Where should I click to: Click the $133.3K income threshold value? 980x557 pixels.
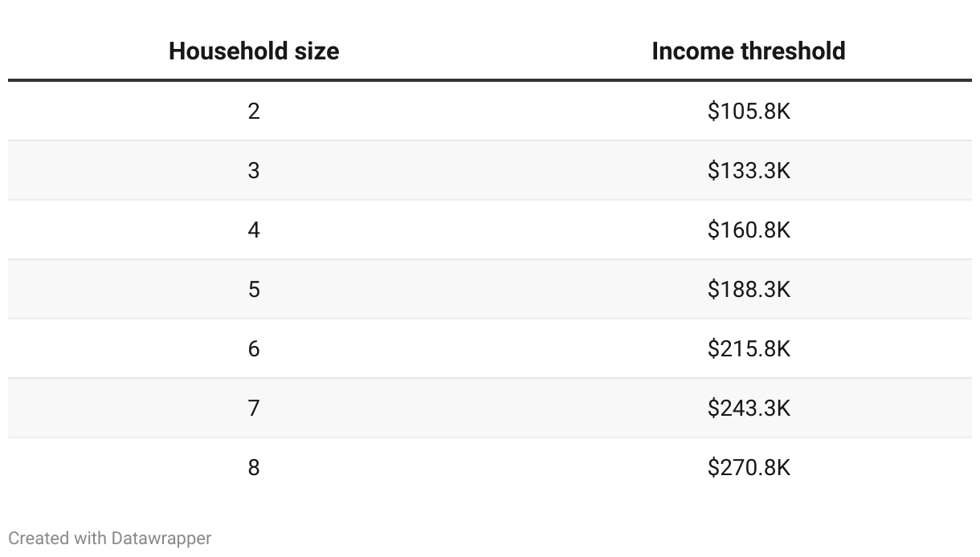point(749,170)
